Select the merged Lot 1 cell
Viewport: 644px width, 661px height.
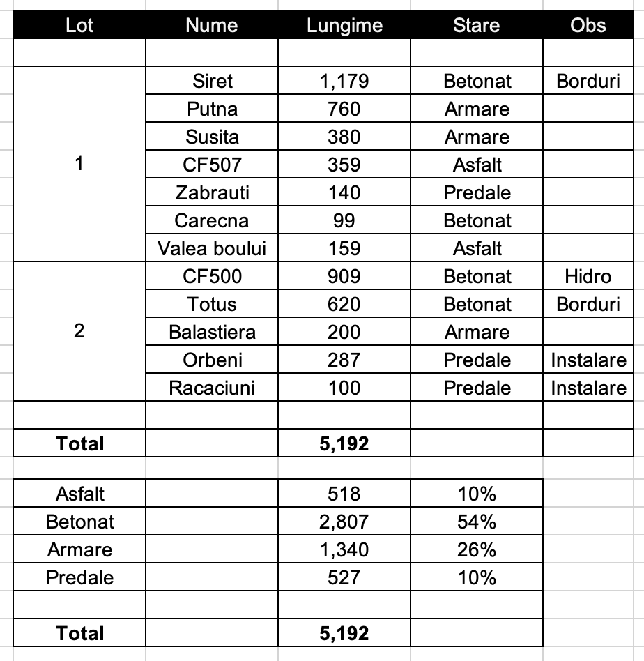79,165
